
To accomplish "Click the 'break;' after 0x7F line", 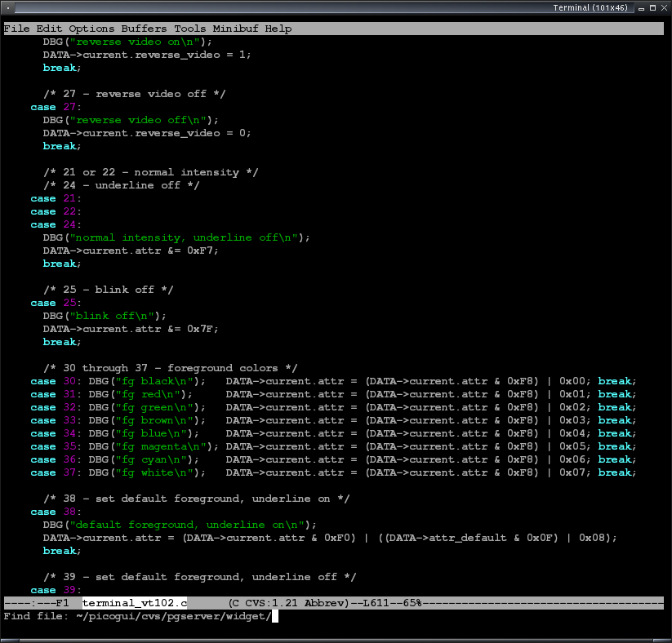I will pyautogui.click(x=62, y=342).
